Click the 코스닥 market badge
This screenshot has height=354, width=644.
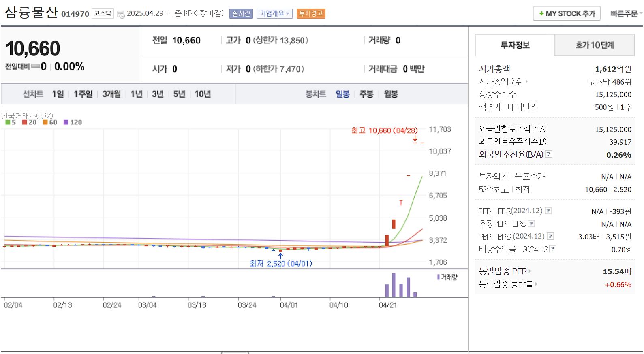(103, 13)
